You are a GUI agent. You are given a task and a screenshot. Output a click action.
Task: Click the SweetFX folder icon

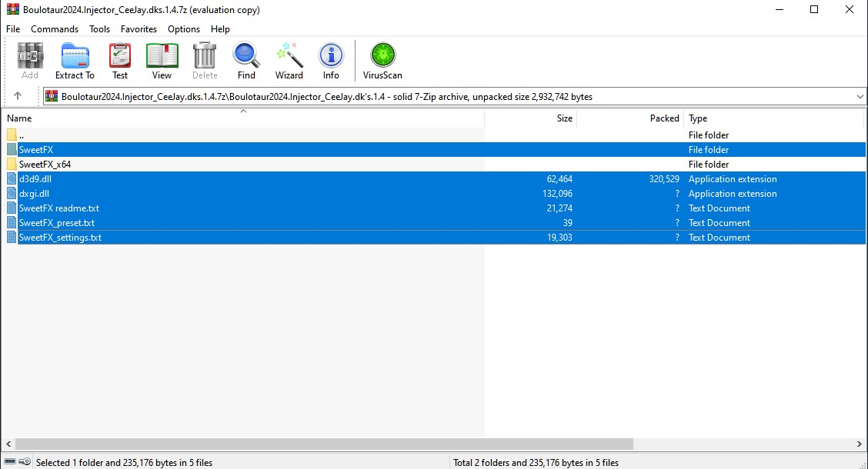tap(12, 149)
